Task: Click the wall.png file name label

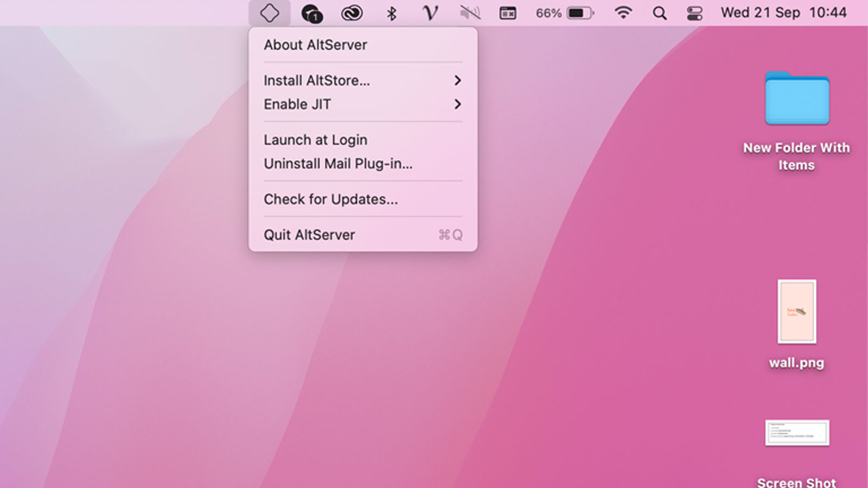Action: point(796,363)
